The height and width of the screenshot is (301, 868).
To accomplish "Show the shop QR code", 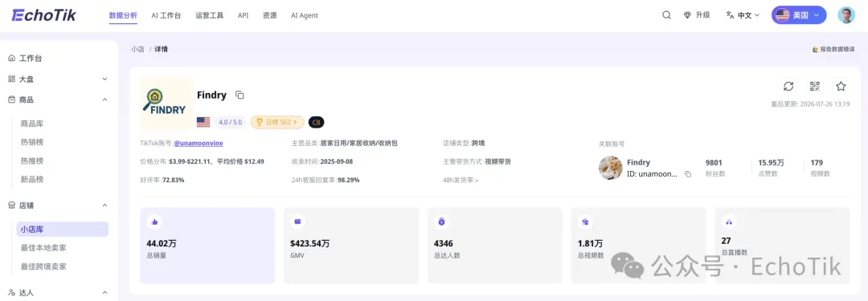I will (x=815, y=87).
